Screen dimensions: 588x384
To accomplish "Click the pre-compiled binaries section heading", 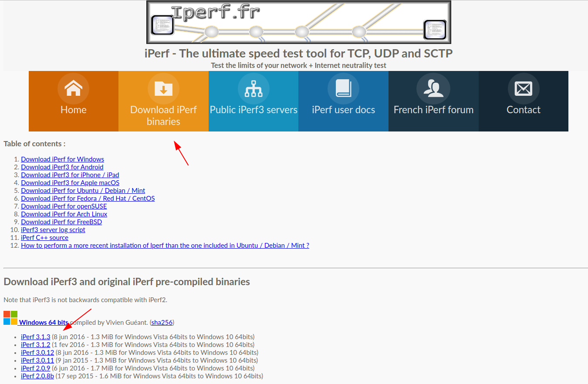I will click(127, 282).
